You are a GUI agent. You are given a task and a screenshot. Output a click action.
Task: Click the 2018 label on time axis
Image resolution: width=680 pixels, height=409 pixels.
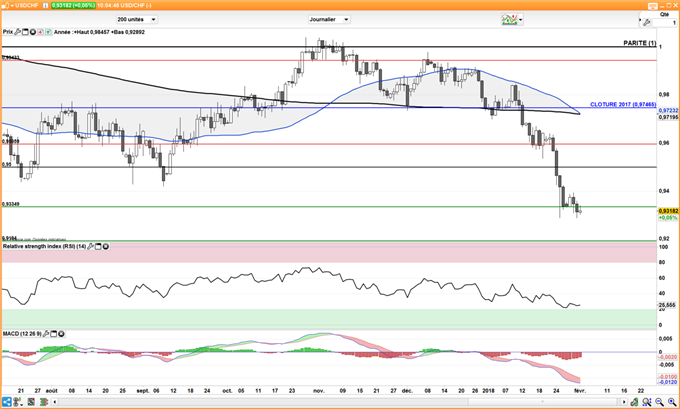(x=488, y=391)
